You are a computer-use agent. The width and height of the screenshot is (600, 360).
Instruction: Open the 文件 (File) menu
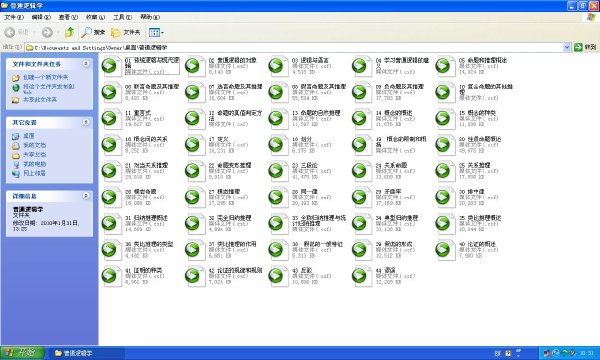(13, 17)
